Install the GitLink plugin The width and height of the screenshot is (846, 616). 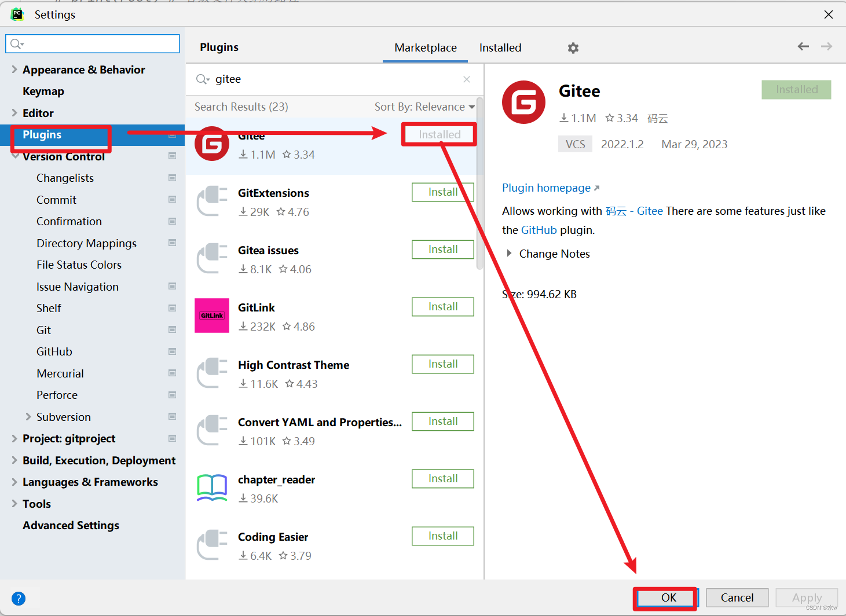443,307
